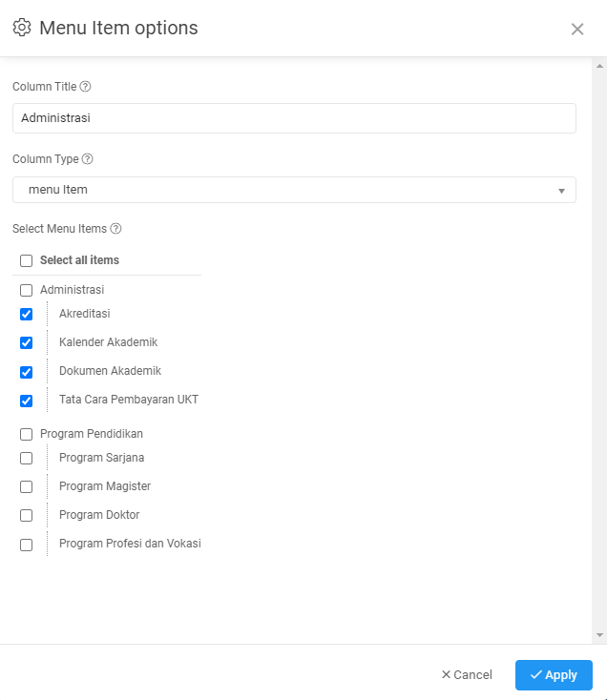Check the Administrasi parent checkbox
Screen dimensions: 607x700
27,290
